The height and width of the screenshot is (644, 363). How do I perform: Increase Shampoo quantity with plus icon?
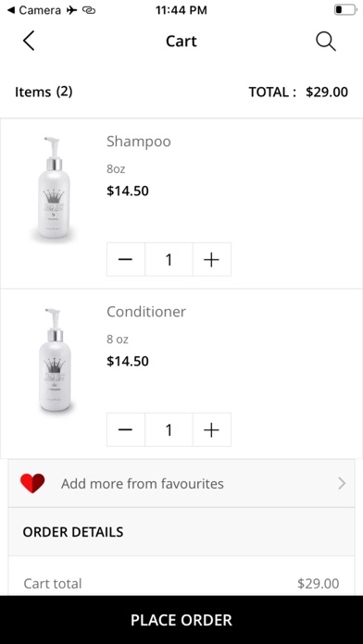[x=212, y=260]
